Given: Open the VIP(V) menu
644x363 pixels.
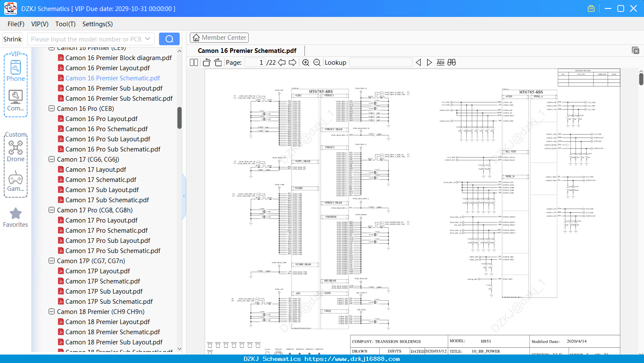Looking at the screenshot, I should tap(40, 24).
